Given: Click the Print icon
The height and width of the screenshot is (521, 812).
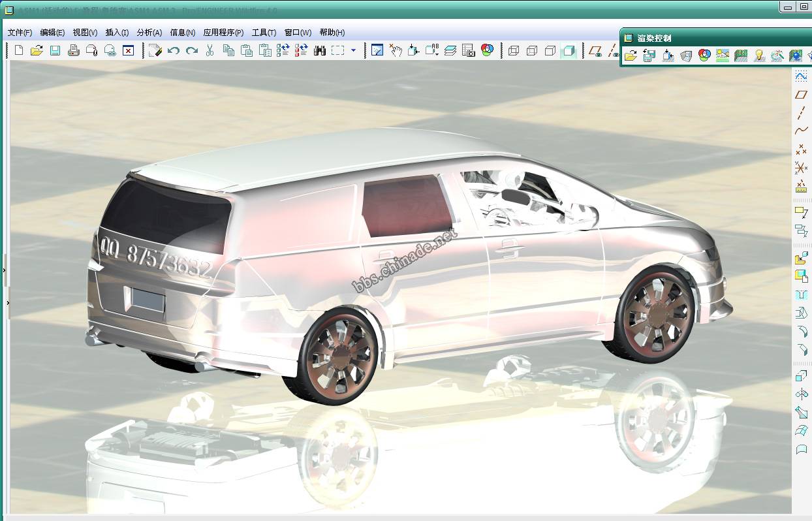Looking at the screenshot, I should click(74, 50).
